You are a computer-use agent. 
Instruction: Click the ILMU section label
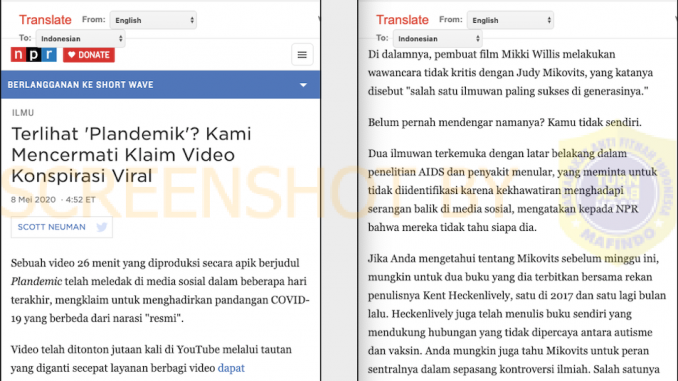click(23, 113)
